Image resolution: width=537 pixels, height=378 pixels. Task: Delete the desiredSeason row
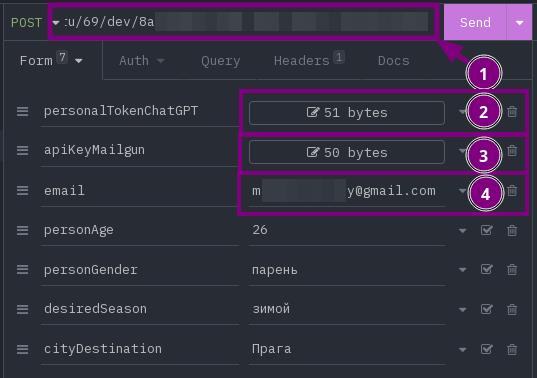[x=512, y=310]
